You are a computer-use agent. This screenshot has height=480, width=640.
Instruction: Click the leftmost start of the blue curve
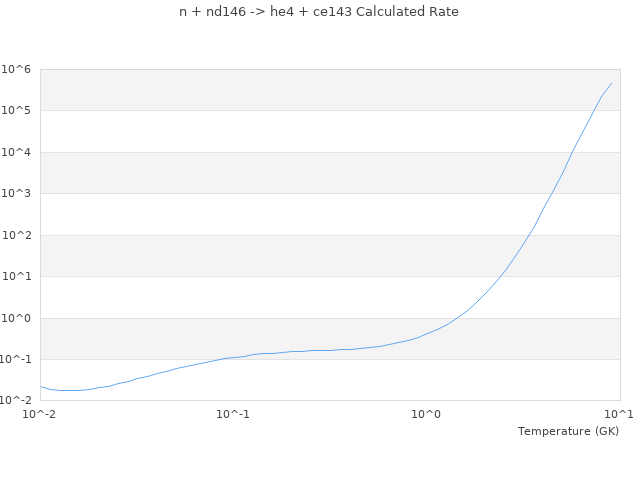pyautogui.click(x=41, y=386)
